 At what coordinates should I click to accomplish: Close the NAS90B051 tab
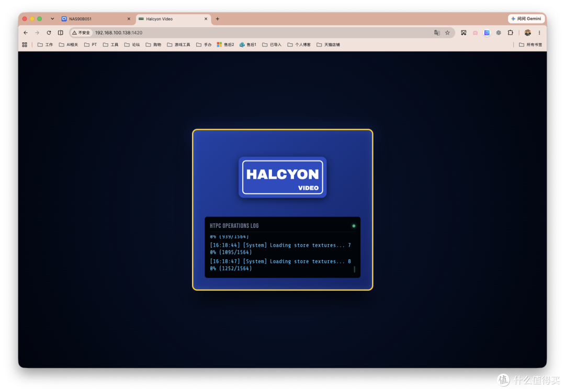point(129,19)
